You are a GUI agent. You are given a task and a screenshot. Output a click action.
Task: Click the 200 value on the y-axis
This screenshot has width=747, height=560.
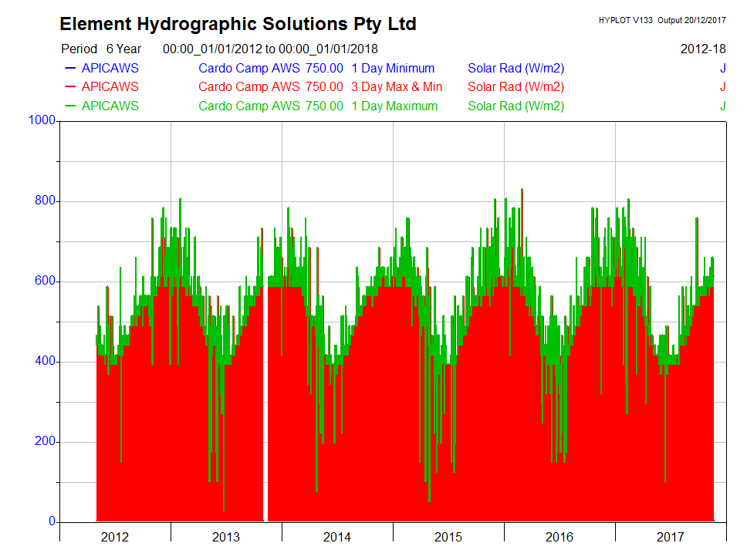[44, 442]
